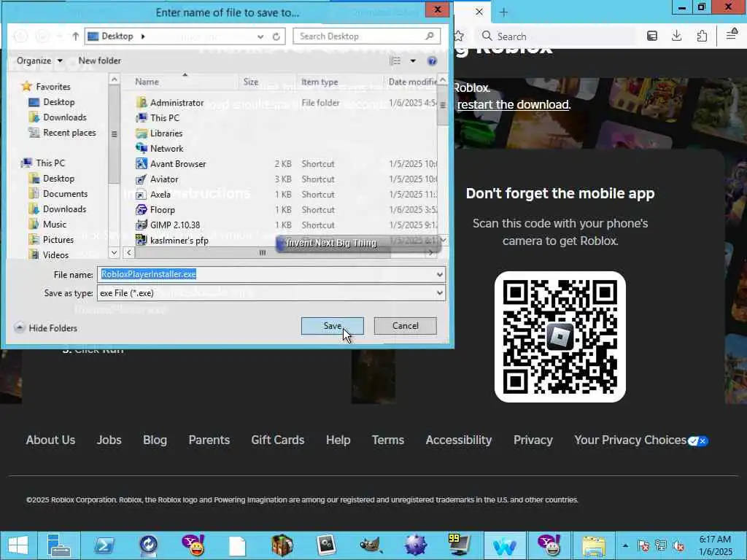This screenshot has width=747, height=560.
Task: Click the blue help icon in dialog
Action: [x=432, y=61]
